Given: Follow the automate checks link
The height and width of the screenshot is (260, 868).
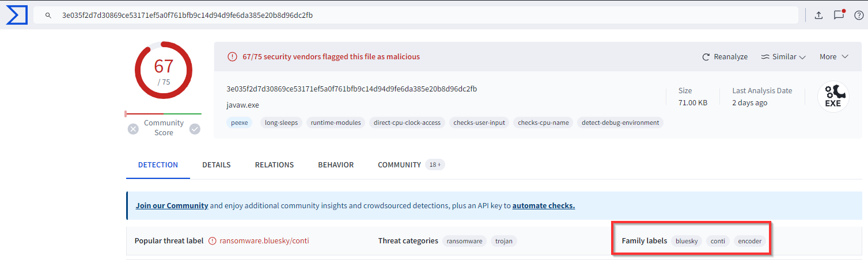Looking at the screenshot, I should 543,206.
